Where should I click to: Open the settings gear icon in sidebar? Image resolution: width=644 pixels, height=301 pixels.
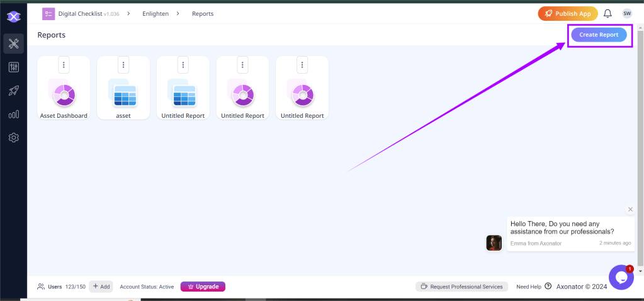(13, 138)
